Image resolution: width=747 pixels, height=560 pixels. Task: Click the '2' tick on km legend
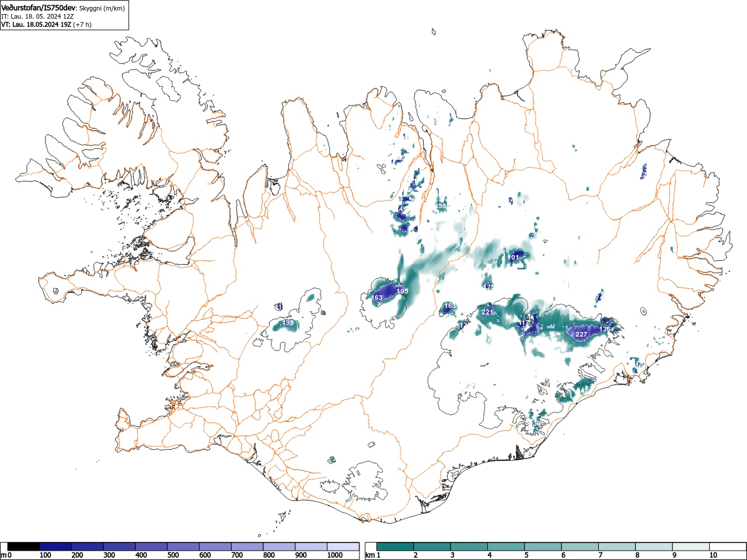[416, 555]
